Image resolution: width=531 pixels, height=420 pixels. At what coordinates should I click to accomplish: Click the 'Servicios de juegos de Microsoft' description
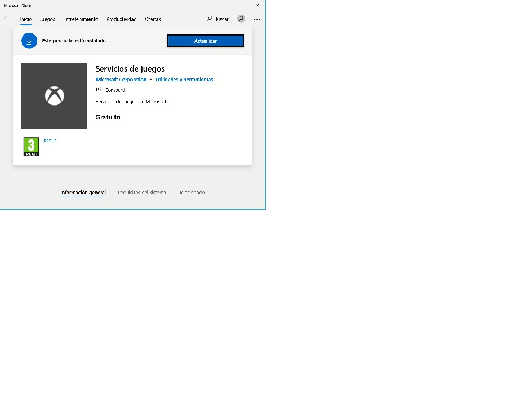[x=131, y=101]
